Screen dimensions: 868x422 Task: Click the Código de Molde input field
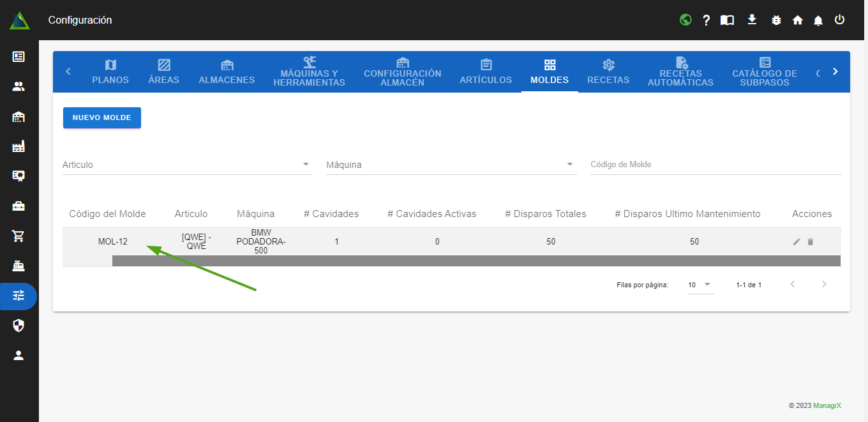(x=715, y=165)
